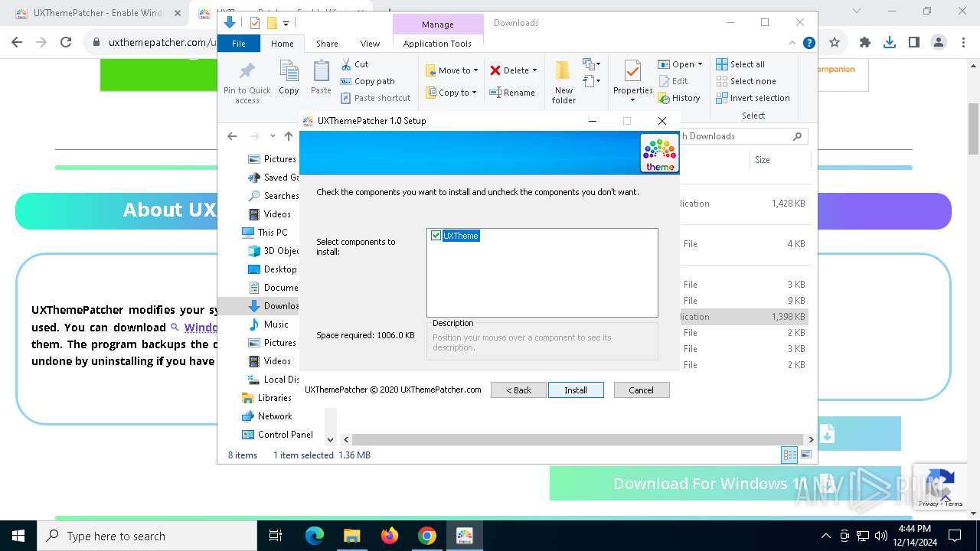
Task: Open File Explorer from taskbar
Action: (352, 536)
